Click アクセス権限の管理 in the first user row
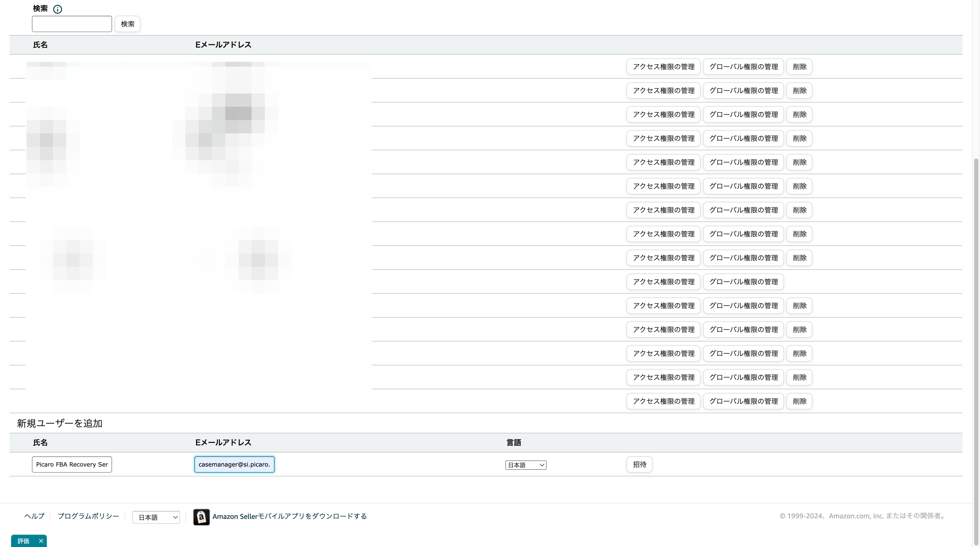 point(663,67)
